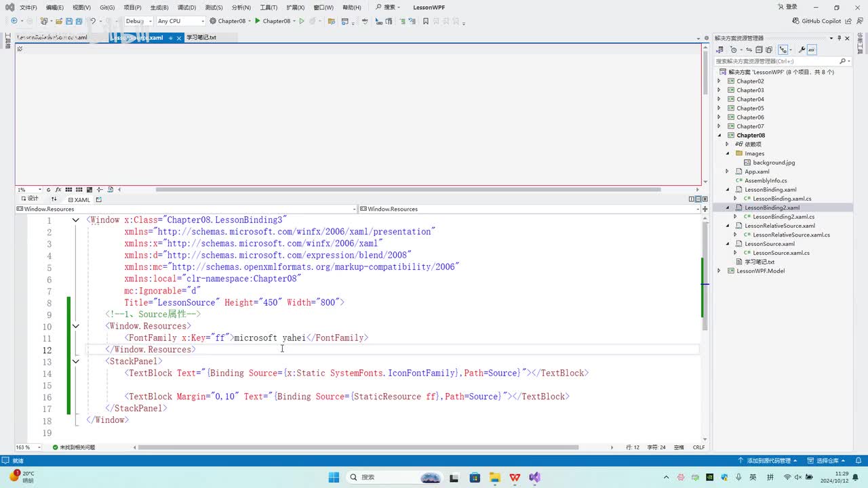868x488 pixels.
Task: Click the designer horizontal scrollbar
Action: pyautogui.click(x=408, y=190)
